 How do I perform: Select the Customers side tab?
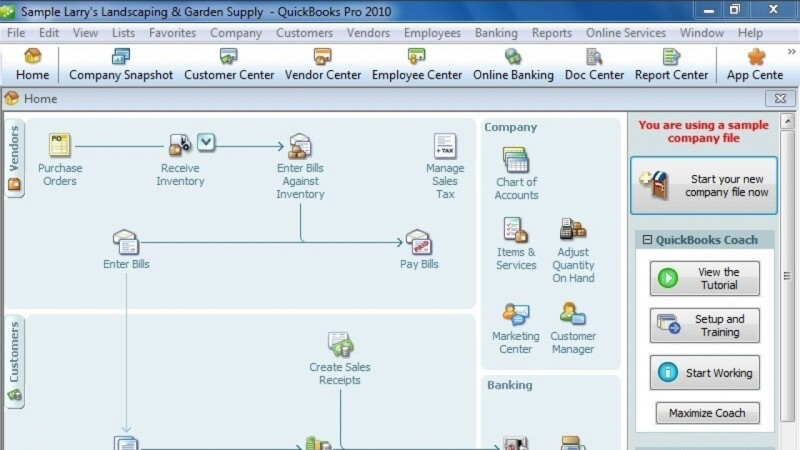14,361
